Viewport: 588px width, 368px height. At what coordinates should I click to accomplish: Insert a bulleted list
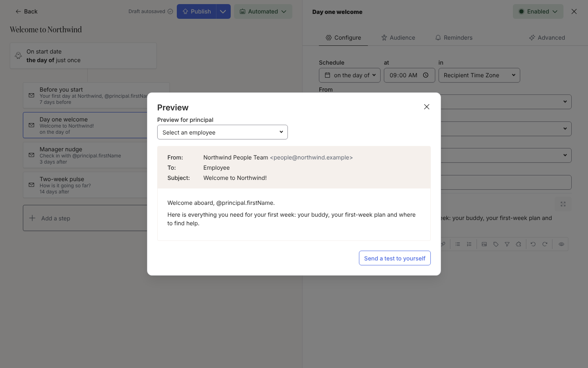pos(458,244)
